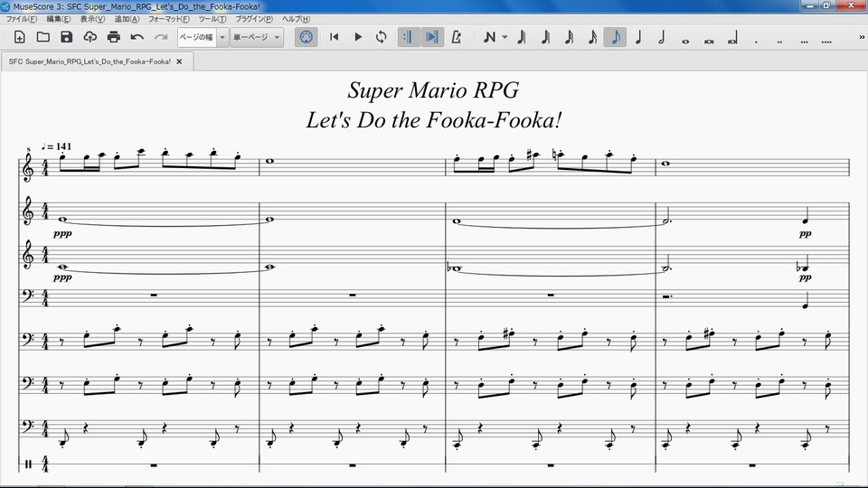Toggle the metronome icon
The image size is (868, 488).
(x=456, y=37)
